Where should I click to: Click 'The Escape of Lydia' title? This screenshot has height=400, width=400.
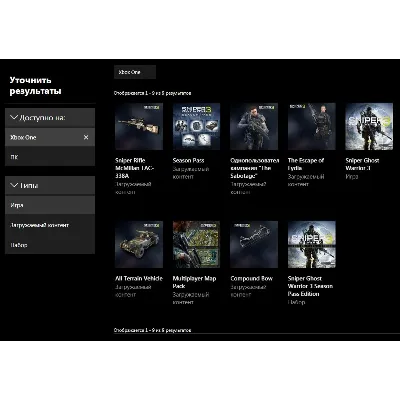[x=306, y=164]
